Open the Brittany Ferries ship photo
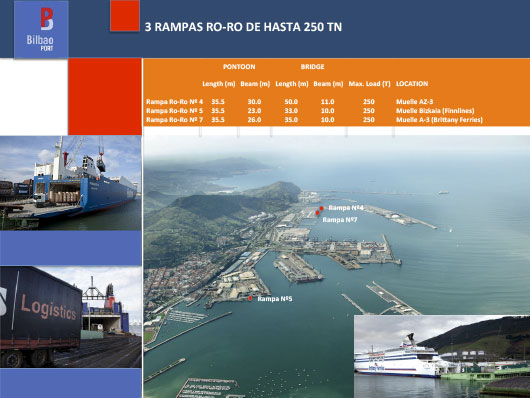 tap(442, 356)
